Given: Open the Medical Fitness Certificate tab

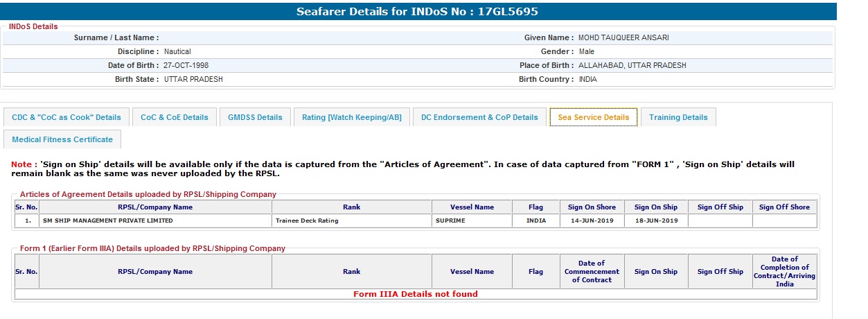Looking at the screenshot, I should [x=62, y=139].
